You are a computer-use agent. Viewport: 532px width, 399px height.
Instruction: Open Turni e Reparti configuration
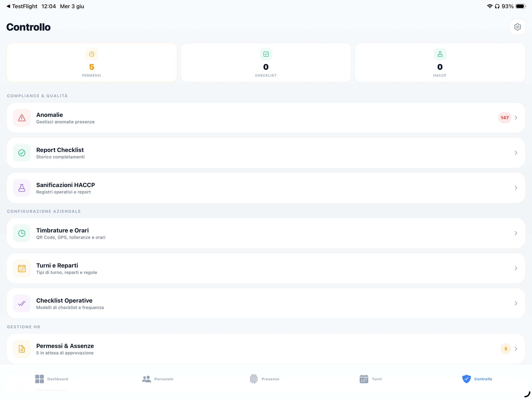pos(266,268)
